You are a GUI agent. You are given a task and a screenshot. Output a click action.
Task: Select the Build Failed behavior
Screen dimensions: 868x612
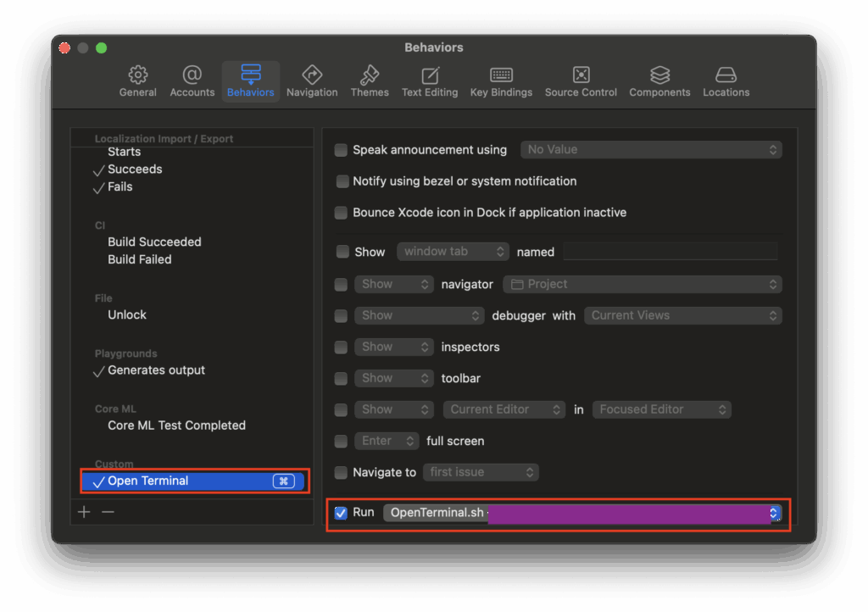point(140,259)
